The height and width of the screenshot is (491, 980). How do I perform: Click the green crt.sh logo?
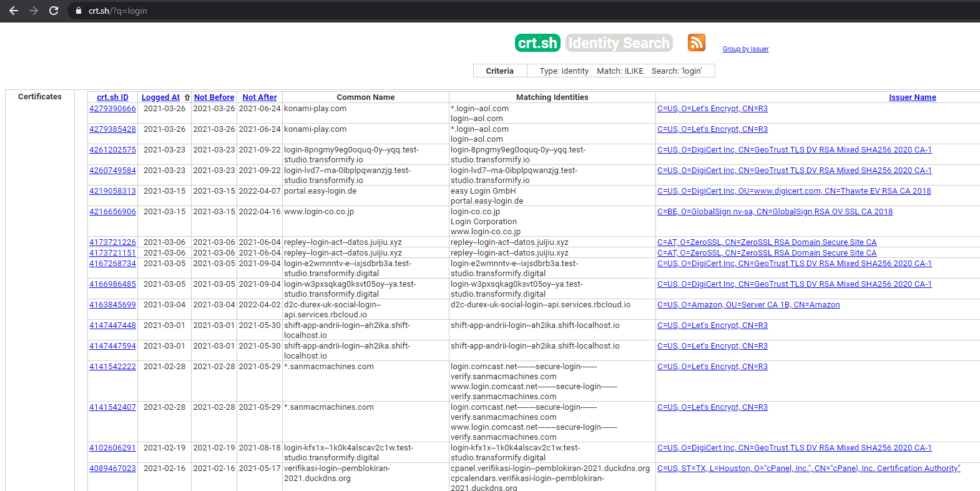pos(537,43)
